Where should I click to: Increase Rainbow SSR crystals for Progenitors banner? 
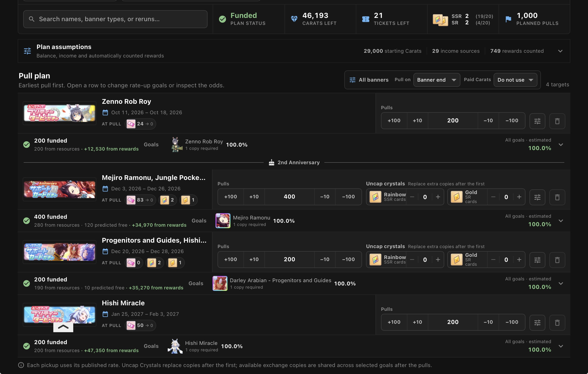(x=438, y=260)
